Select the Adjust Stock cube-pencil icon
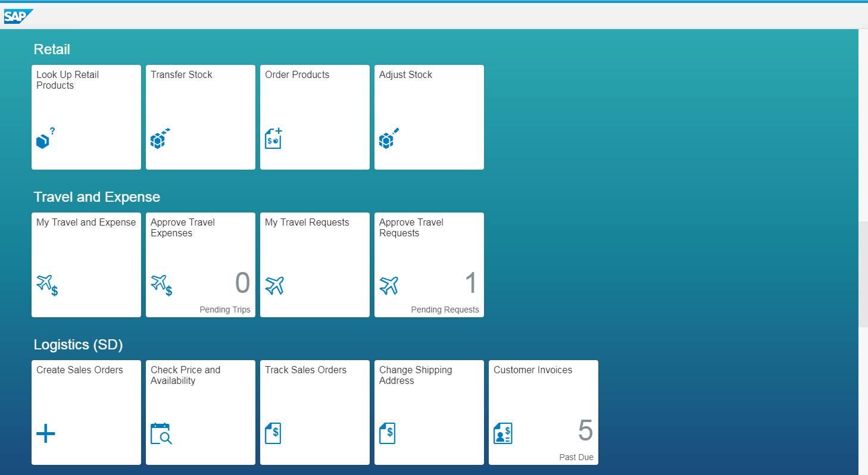The height and width of the screenshot is (475, 868). coord(389,138)
